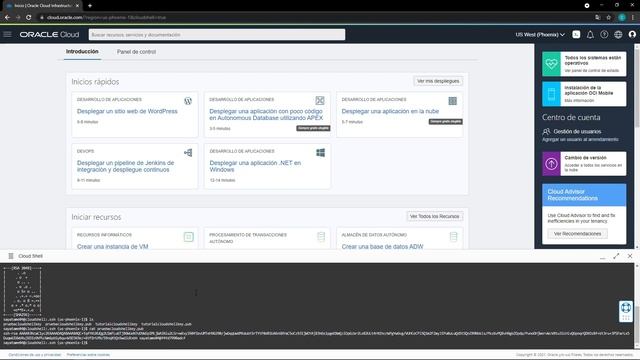640x360 pixels.
Task: Click the Cloud Advisor Recommendations header
Action: click(x=584, y=195)
